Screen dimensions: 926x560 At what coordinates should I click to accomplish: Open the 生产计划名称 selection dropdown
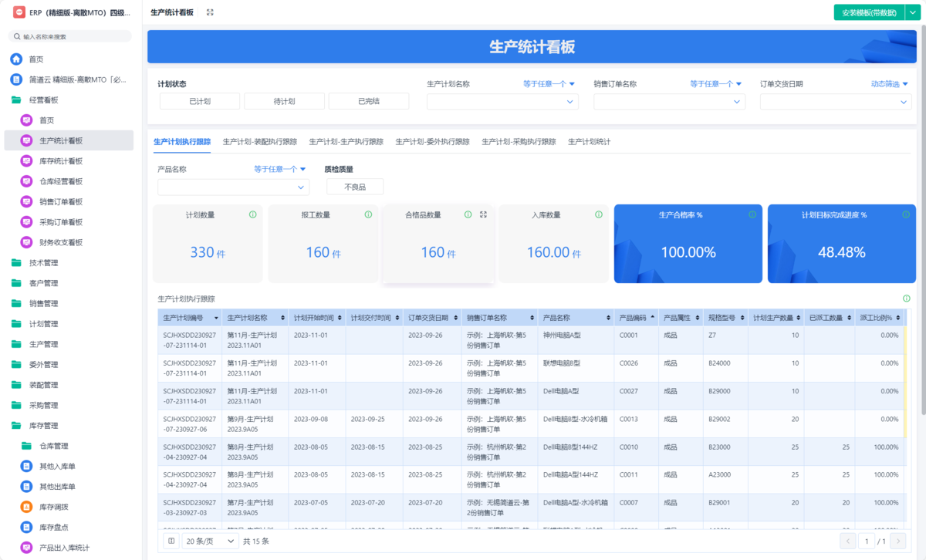point(502,101)
